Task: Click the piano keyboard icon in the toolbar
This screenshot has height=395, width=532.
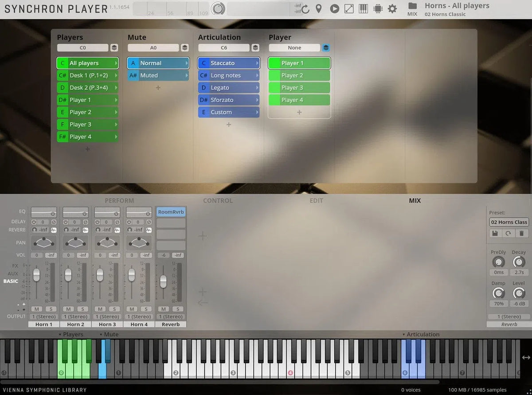Action: click(x=363, y=8)
